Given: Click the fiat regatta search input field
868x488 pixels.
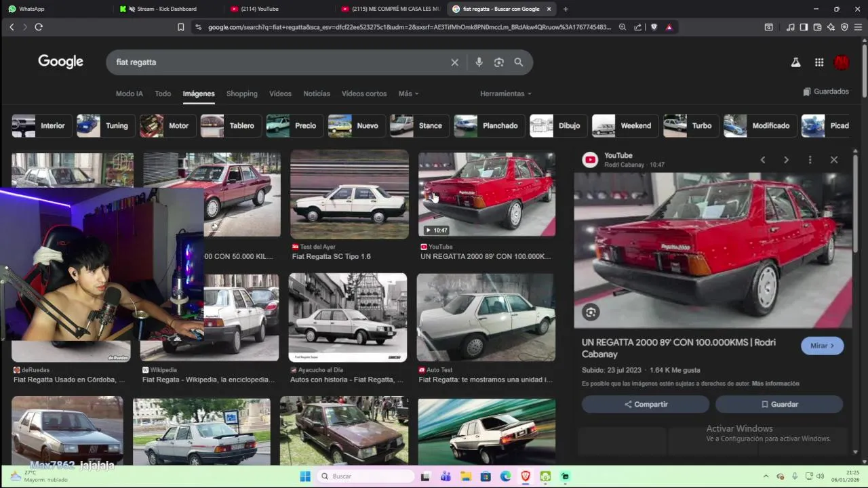Looking at the screenshot, I should coord(278,62).
